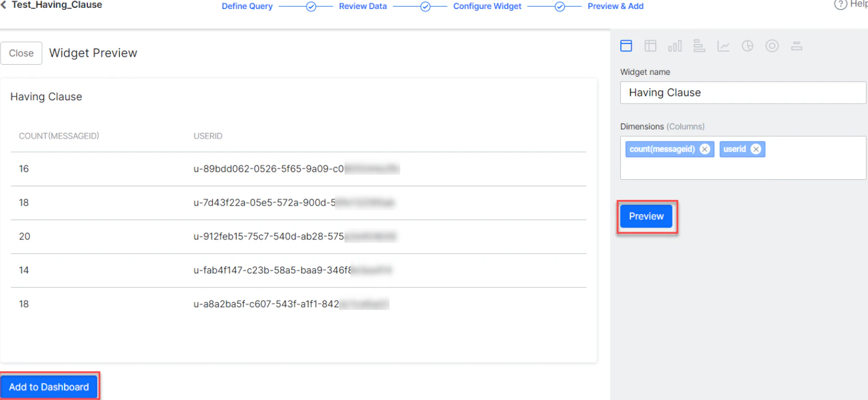The height and width of the screenshot is (400, 868).
Task: Choose the horizontal bar chart icon
Action: click(699, 46)
